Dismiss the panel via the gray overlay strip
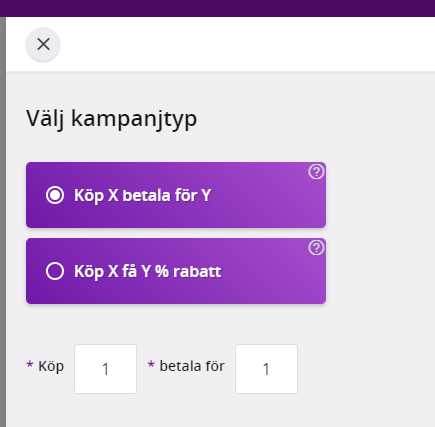This screenshot has width=435, height=427. point(3,222)
